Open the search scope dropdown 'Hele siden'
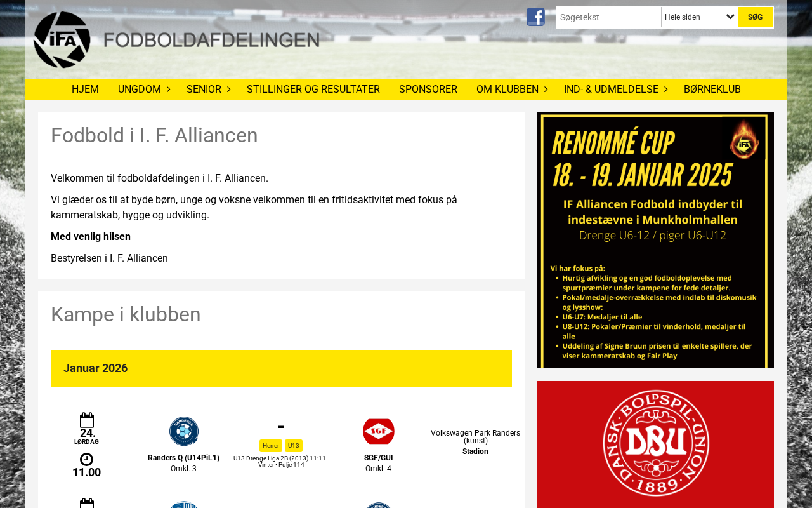 (699, 17)
